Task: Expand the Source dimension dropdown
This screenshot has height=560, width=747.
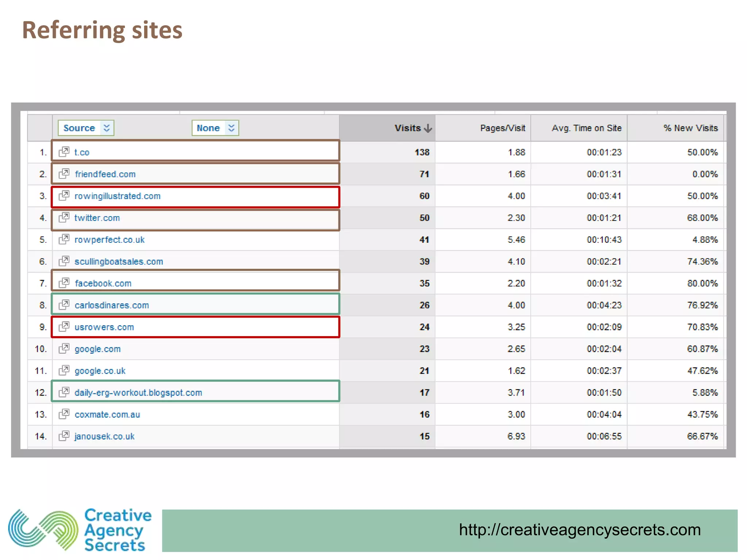Action: pos(86,128)
